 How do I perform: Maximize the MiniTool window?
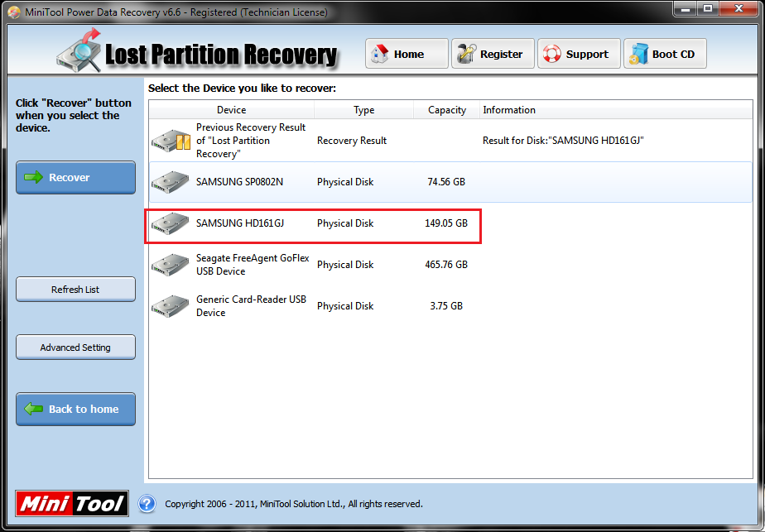pyautogui.click(x=707, y=9)
